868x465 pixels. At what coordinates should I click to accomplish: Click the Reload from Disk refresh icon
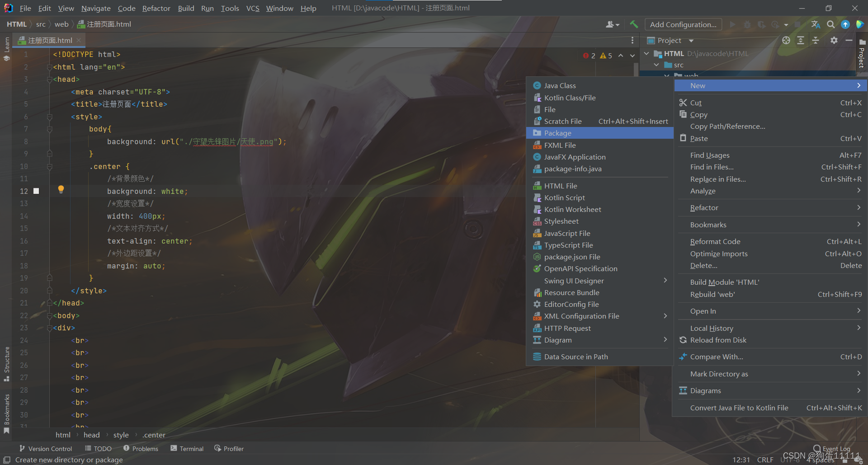pos(683,340)
